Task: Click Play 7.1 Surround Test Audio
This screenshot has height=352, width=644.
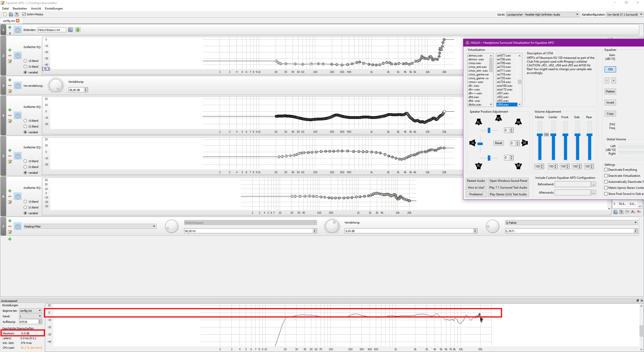Action: (x=508, y=188)
